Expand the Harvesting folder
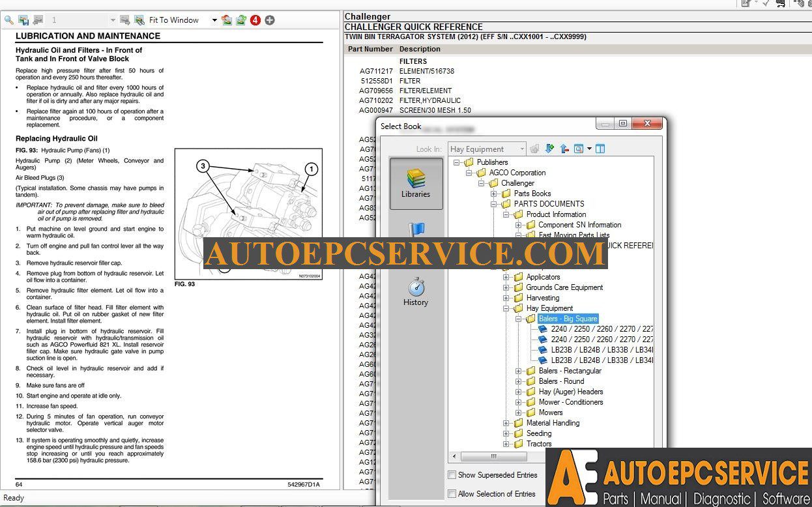Image resolution: width=812 pixels, height=507 pixels. tap(507, 298)
